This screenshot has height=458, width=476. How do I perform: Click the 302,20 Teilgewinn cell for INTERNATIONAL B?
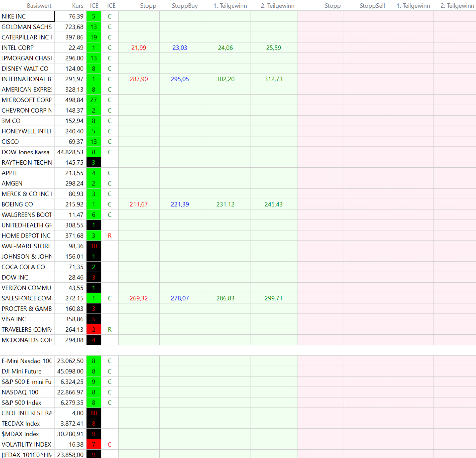click(225, 79)
